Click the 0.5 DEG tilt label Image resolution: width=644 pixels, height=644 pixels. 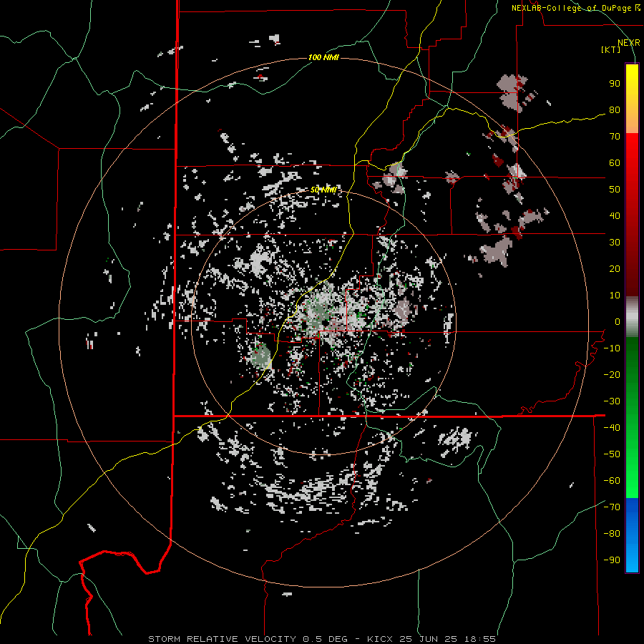326,639
